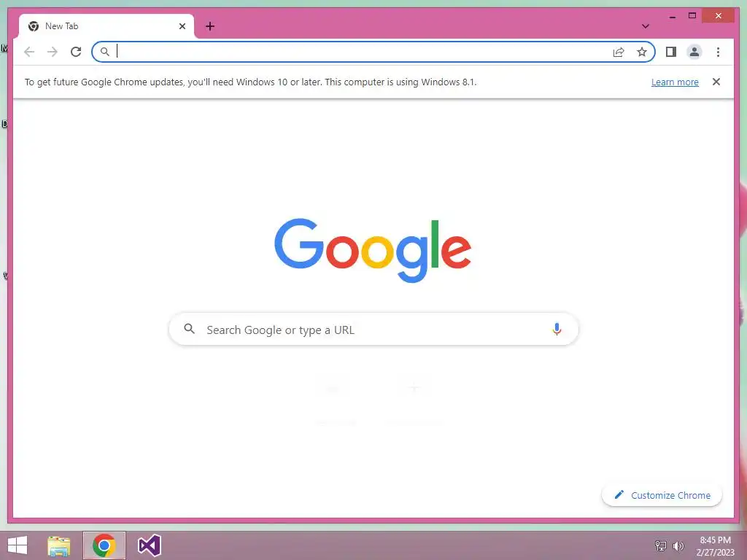The image size is (747, 560).
Task: Click Search Google or type a URL box
Action: [373, 330]
